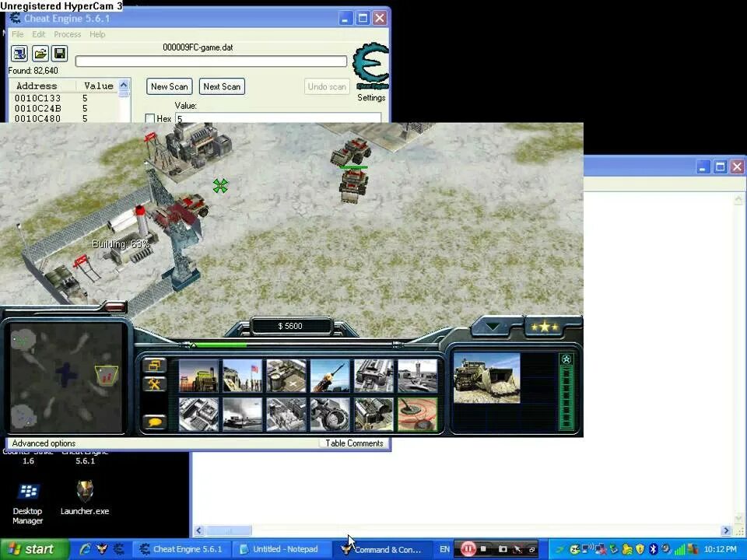The width and height of the screenshot is (747, 560).
Task: Click the overlapping rectangles button in game panel
Action: pyautogui.click(x=154, y=366)
